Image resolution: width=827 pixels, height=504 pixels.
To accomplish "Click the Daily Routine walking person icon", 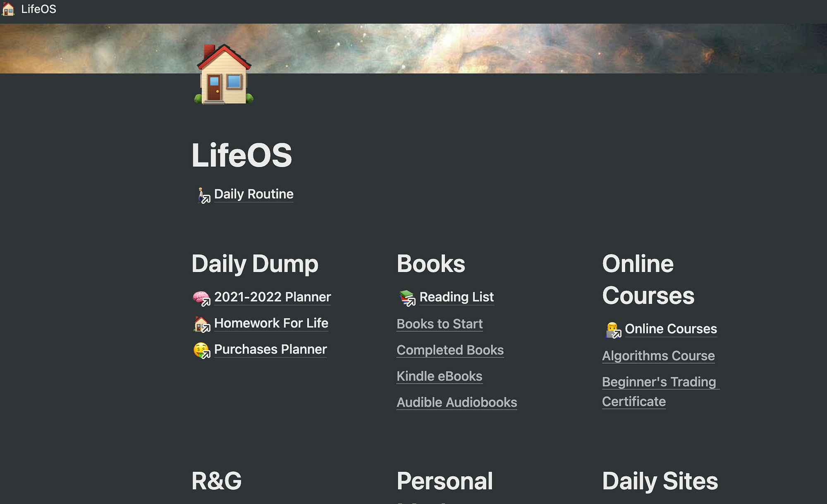I will click(x=202, y=195).
